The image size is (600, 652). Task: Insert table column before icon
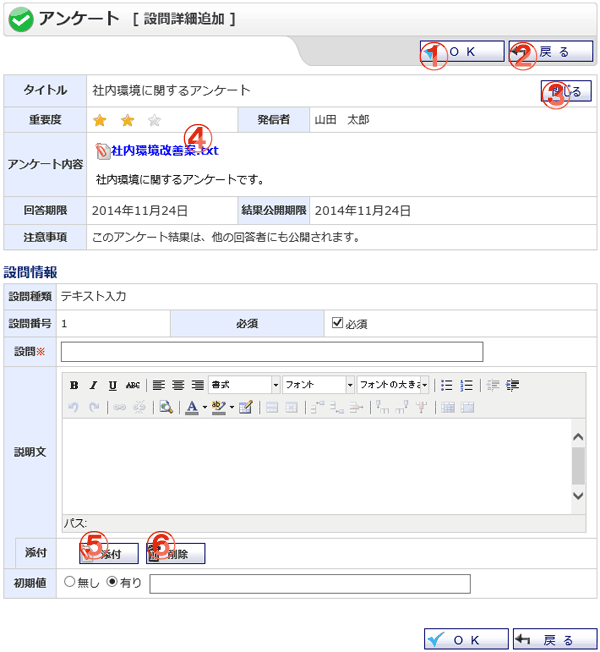(x=383, y=407)
